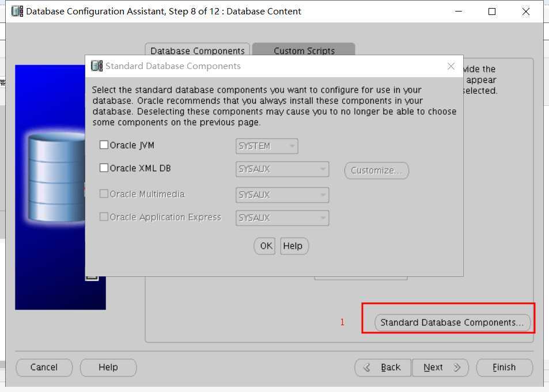Viewport: 549px width, 392px height.
Task: Close the Standard Database Components dialog
Action: (x=451, y=66)
